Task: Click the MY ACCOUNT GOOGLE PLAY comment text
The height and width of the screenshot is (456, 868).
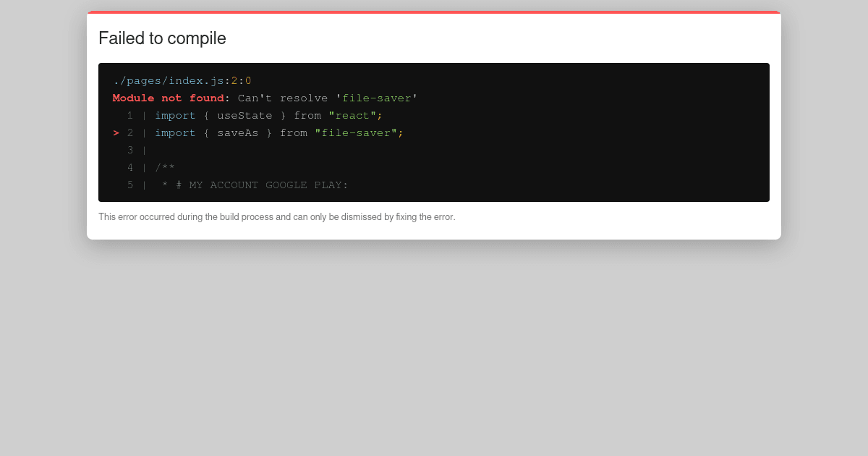Action: coord(268,185)
